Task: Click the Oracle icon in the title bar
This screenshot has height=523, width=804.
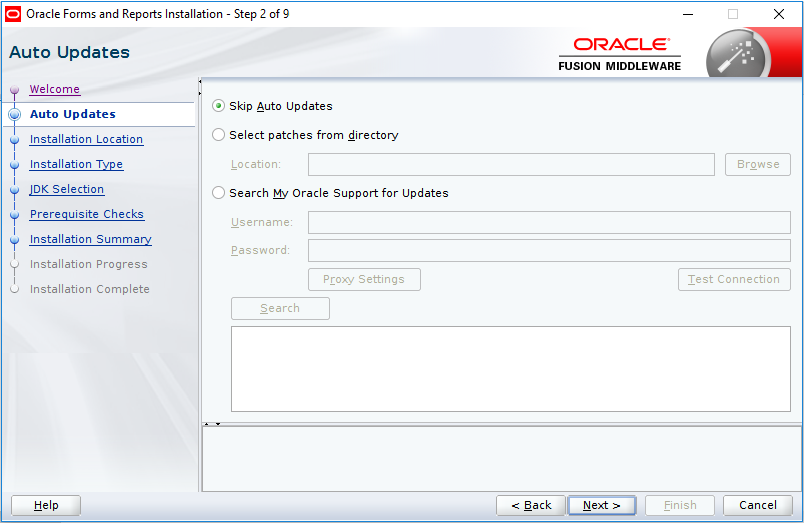Action: pyautogui.click(x=13, y=14)
